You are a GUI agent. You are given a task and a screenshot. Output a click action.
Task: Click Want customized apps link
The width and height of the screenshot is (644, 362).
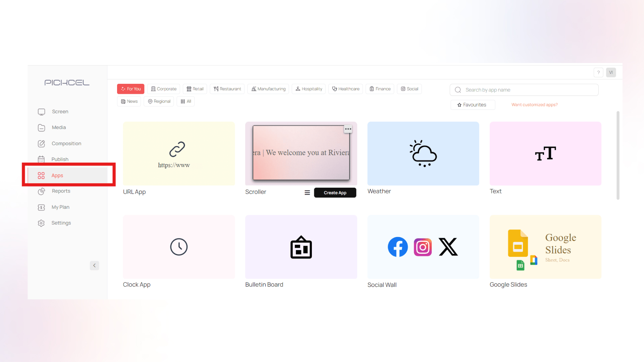(x=534, y=104)
